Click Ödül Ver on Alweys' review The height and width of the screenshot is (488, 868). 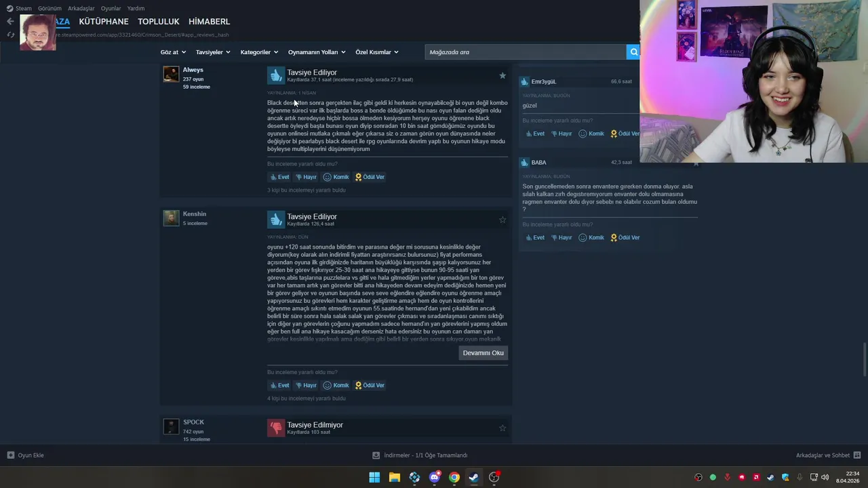click(x=370, y=177)
